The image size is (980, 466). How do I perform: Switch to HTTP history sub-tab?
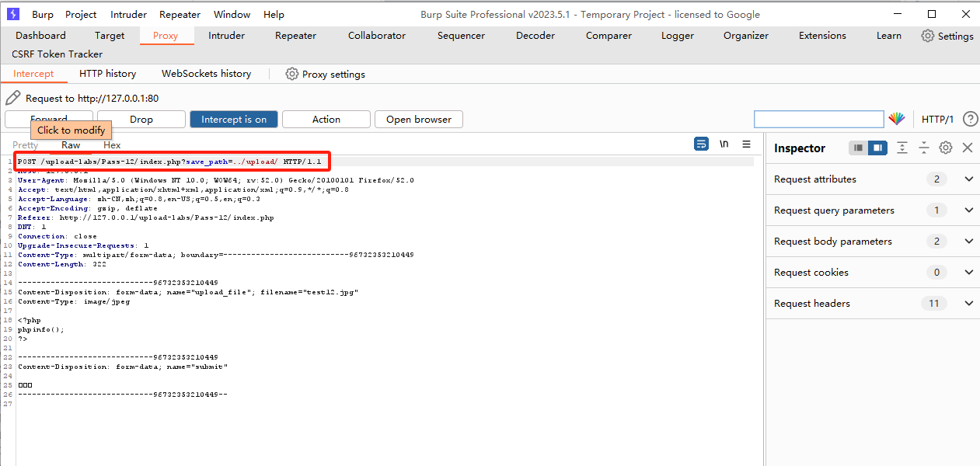tap(107, 74)
